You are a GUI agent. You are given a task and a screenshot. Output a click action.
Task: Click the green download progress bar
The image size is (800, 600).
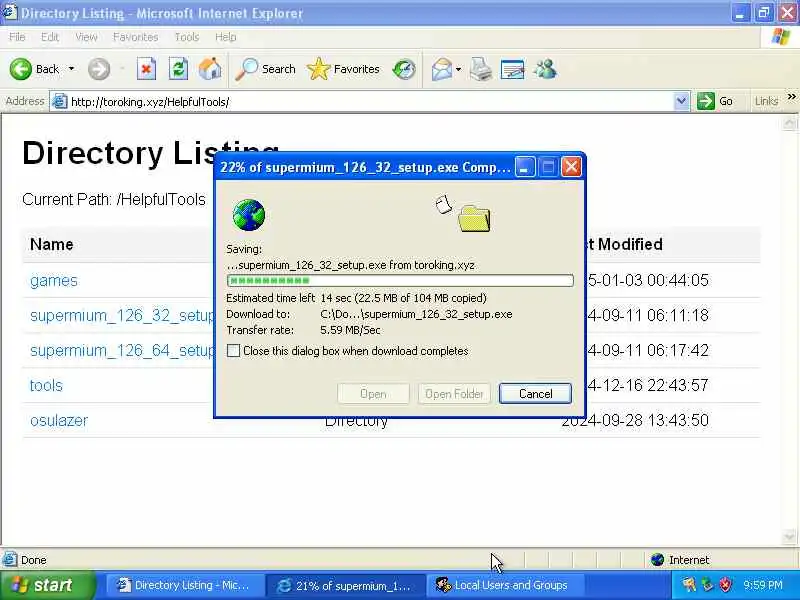pyautogui.click(x=400, y=280)
